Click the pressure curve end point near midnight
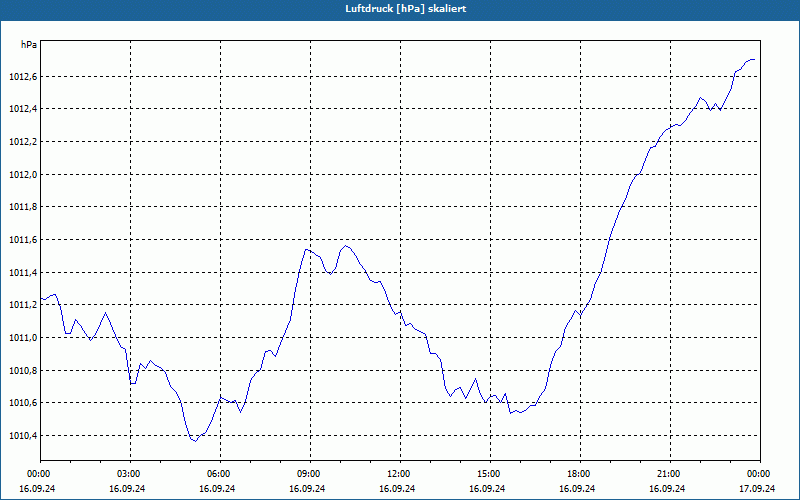Screen dimensions: 800x500 coord(754,60)
